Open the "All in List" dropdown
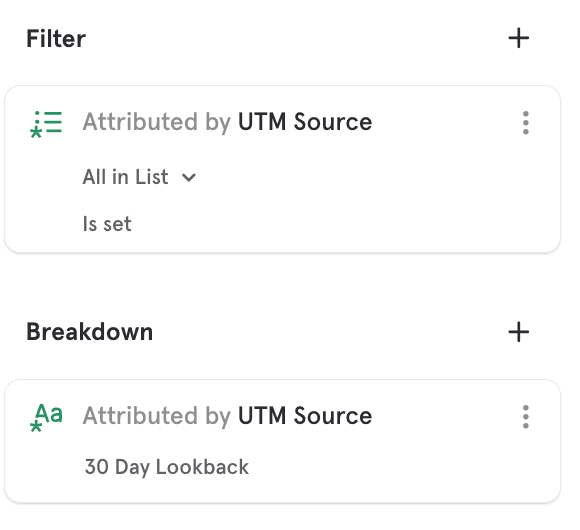This screenshot has width=580, height=530. [x=139, y=177]
